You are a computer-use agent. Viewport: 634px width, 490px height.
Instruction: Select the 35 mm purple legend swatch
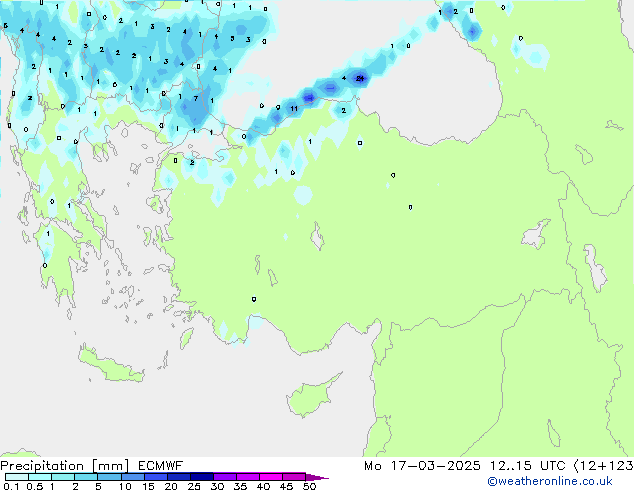247,477
